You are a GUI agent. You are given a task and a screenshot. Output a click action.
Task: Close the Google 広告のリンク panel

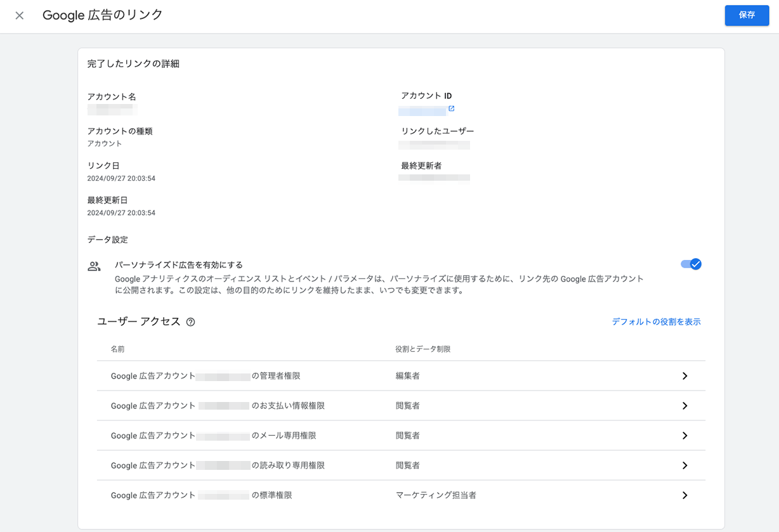point(20,15)
